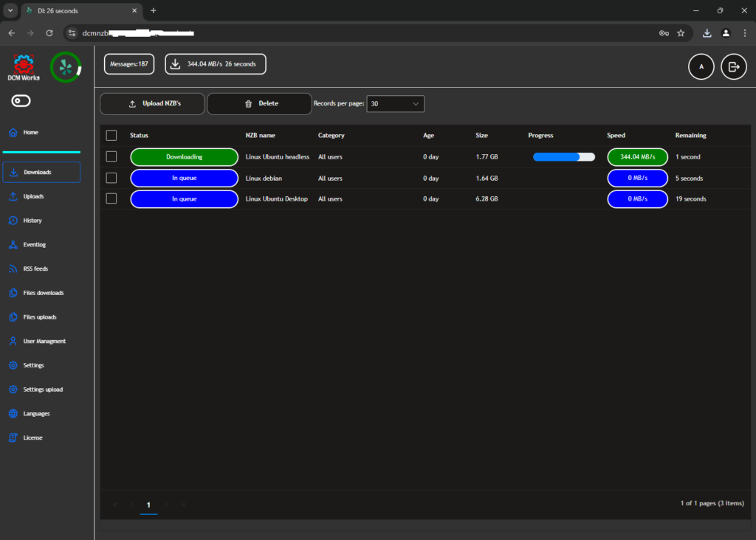Image resolution: width=756 pixels, height=540 pixels.
Task: Click the Category column header
Action: click(x=331, y=135)
